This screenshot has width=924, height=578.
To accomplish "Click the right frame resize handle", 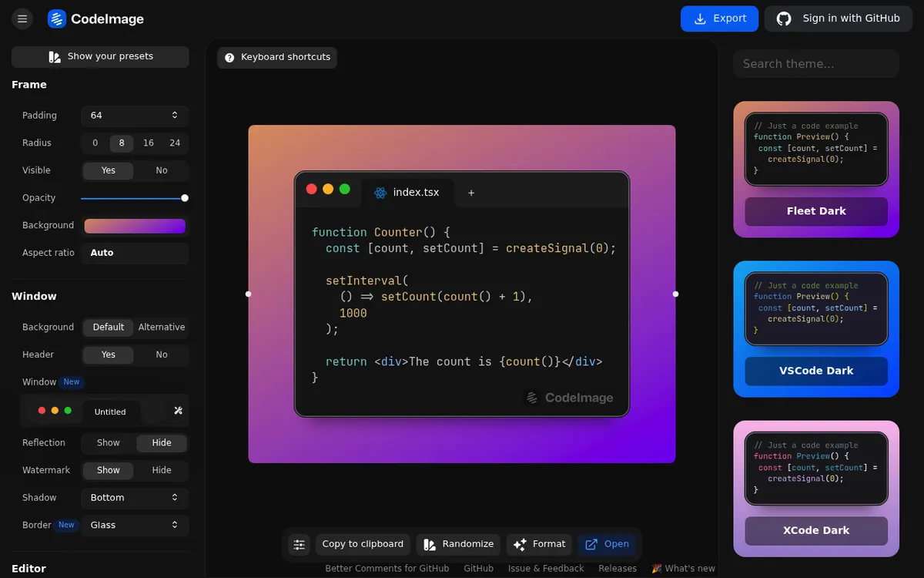I will [x=676, y=294].
